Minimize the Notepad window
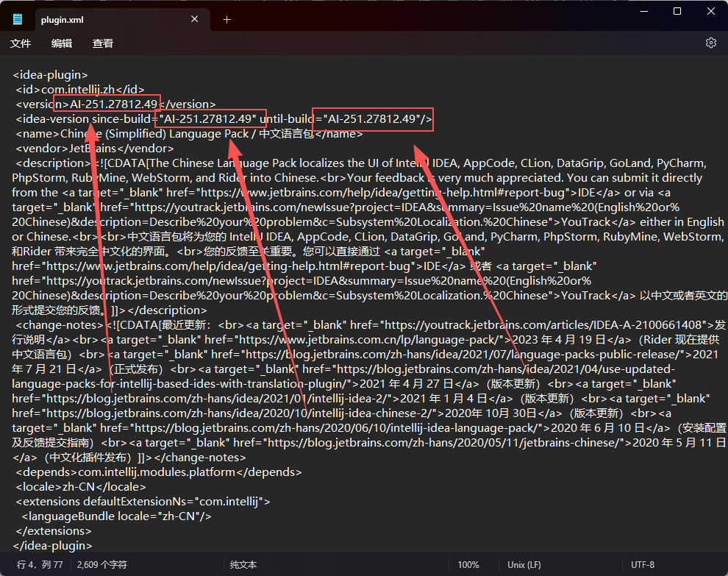 [643, 11]
